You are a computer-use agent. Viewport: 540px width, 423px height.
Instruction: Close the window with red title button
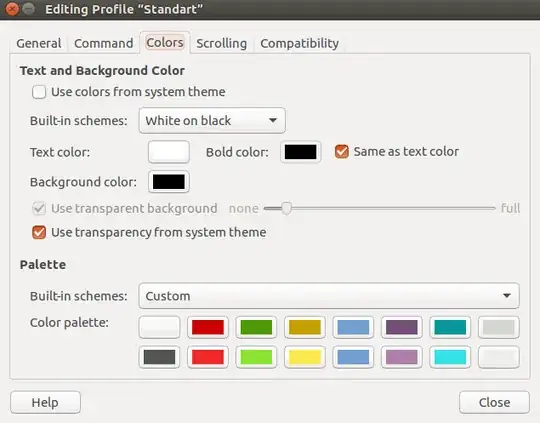12,9
